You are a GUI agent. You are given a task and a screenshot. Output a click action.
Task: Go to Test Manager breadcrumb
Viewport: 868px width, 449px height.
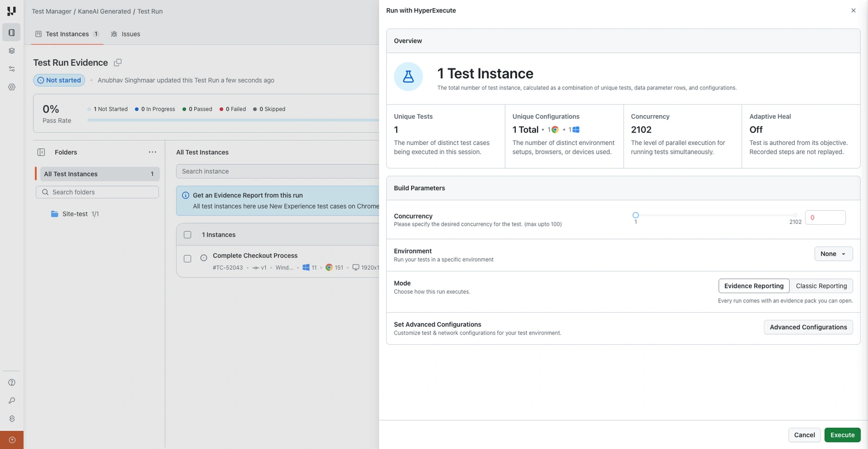click(52, 11)
